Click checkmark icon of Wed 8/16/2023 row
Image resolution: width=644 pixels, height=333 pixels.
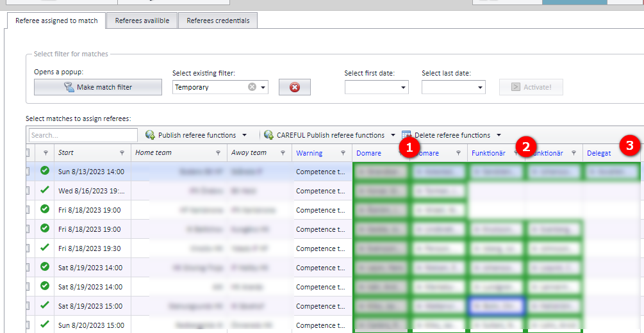click(45, 190)
